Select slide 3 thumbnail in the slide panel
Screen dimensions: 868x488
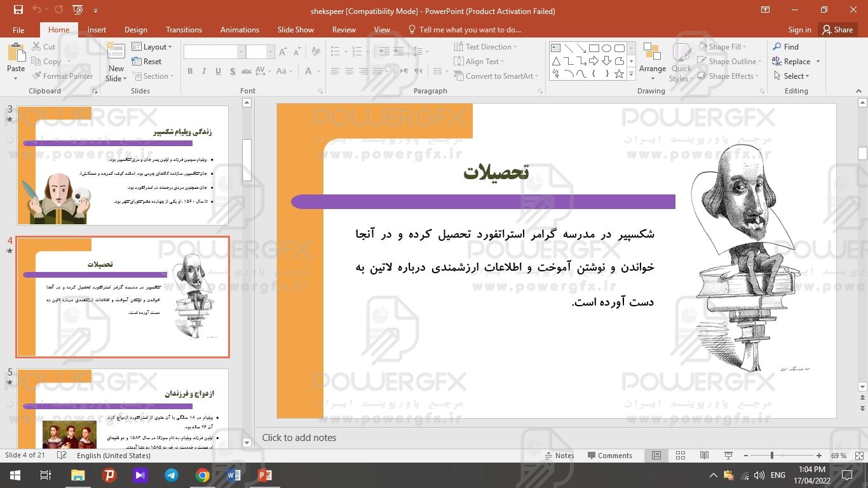tap(123, 165)
